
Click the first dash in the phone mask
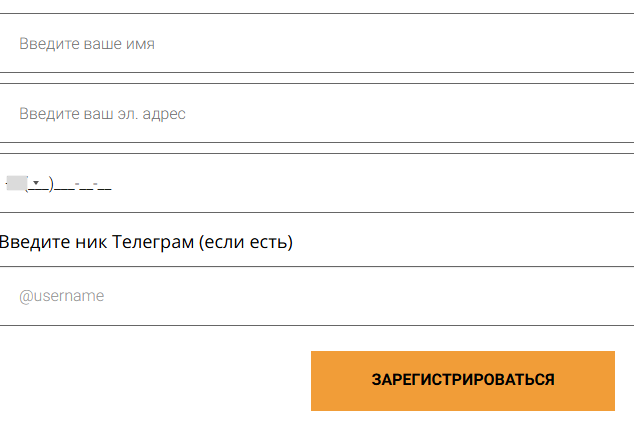[76, 184]
